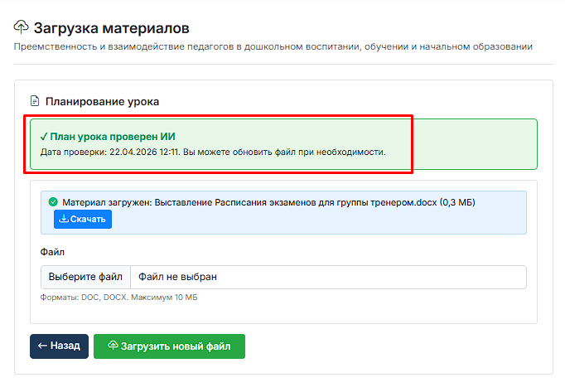Click the Планирование урока section title
This screenshot has height=392, width=565.
[102, 102]
